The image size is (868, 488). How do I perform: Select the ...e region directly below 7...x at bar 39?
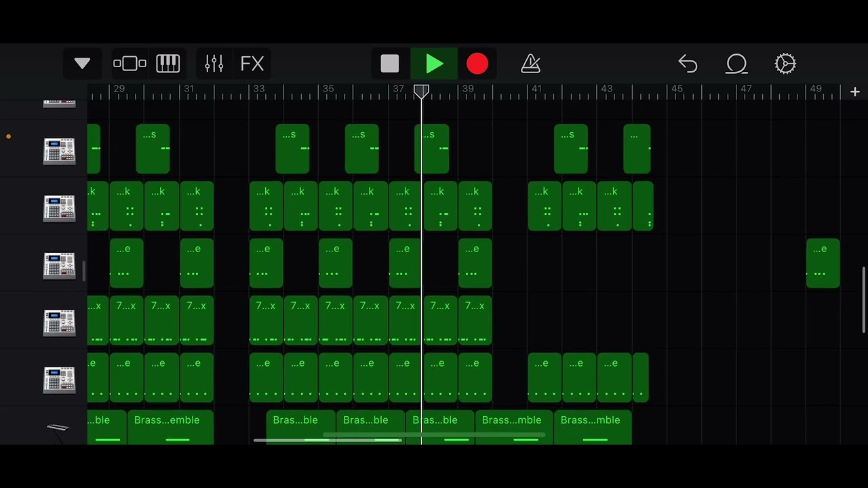475,378
